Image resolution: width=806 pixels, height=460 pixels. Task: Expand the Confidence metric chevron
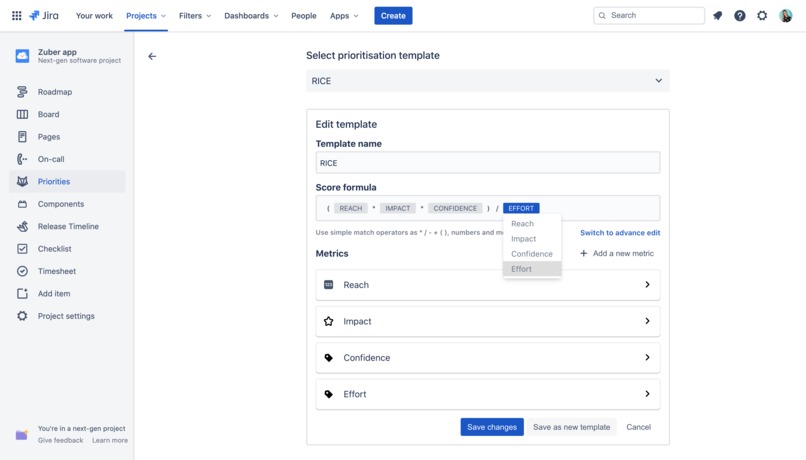coord(647,357)
